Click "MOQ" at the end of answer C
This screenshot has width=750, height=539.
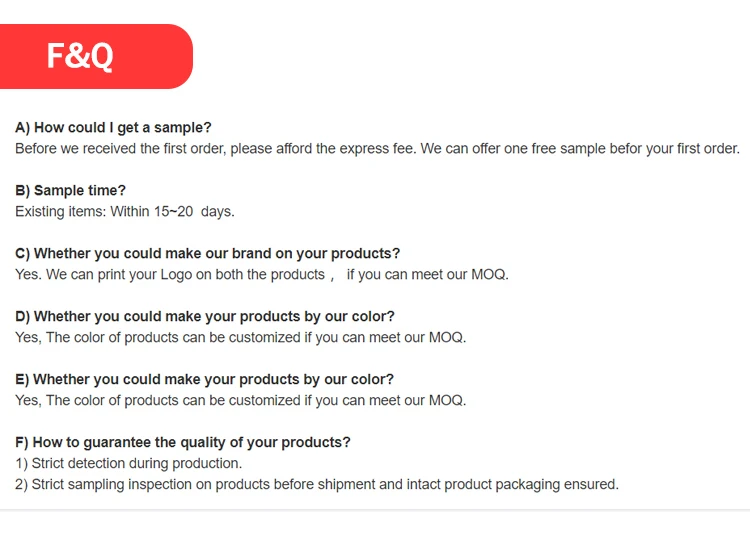click(x=489, y=274)
